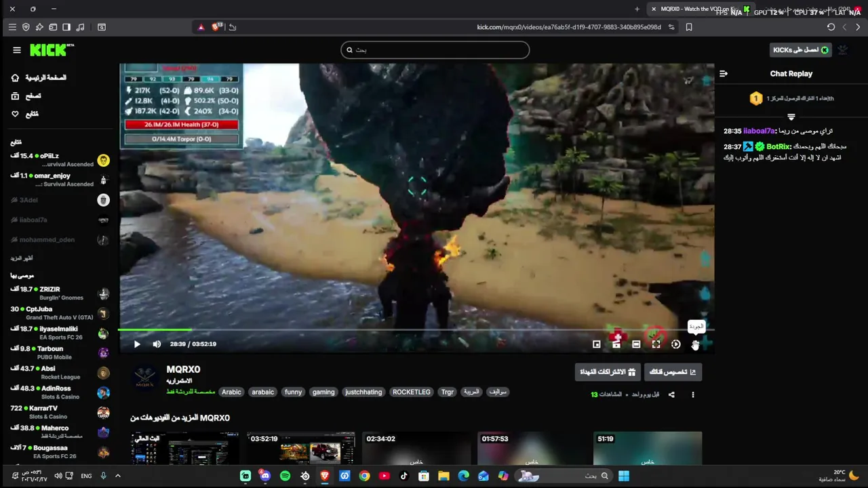Mute the video volume speaker icon
Viewport: 868px width, 488px height.
click(157, 344)
